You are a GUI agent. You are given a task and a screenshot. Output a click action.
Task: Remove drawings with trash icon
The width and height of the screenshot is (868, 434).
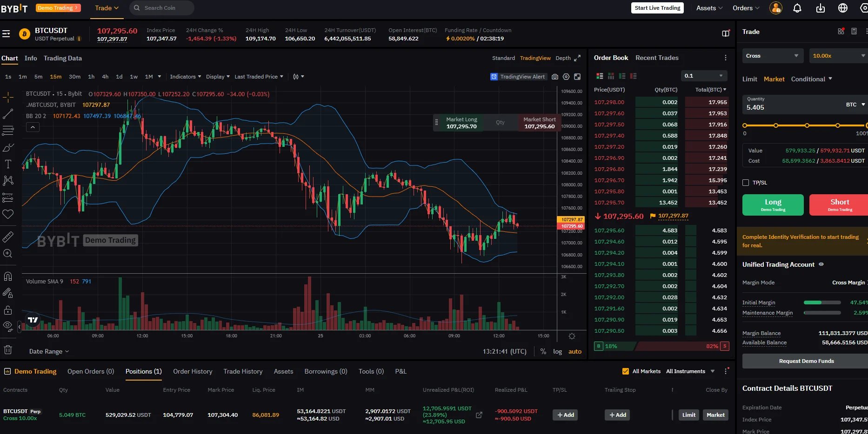(x=8, y=350)
